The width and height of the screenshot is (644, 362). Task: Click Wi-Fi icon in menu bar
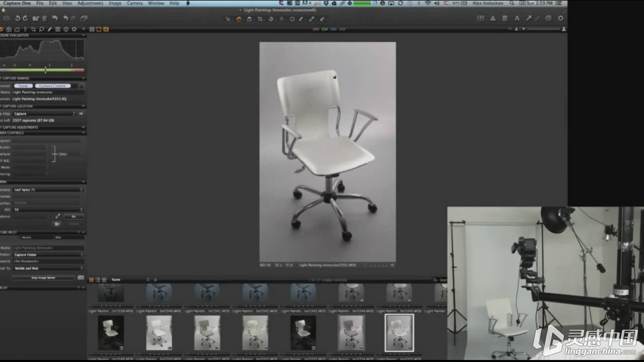coord(428,3)
